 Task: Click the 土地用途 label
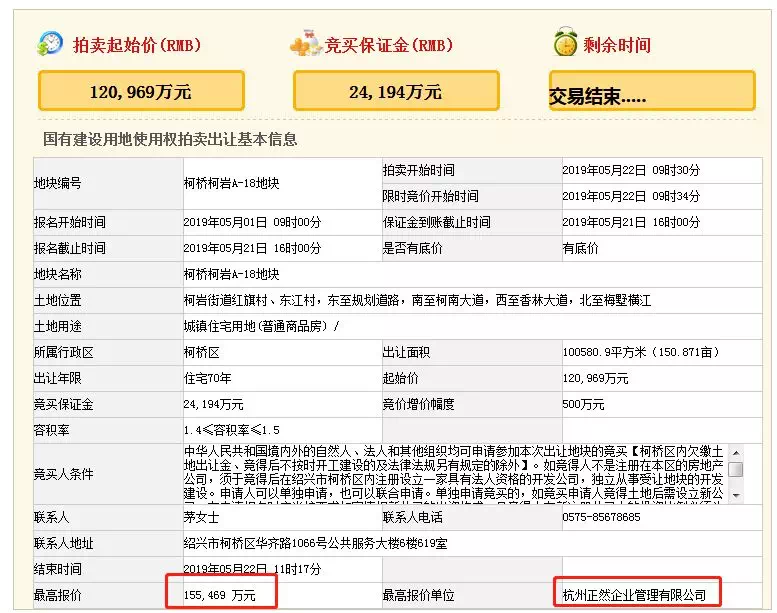[57, 327]
